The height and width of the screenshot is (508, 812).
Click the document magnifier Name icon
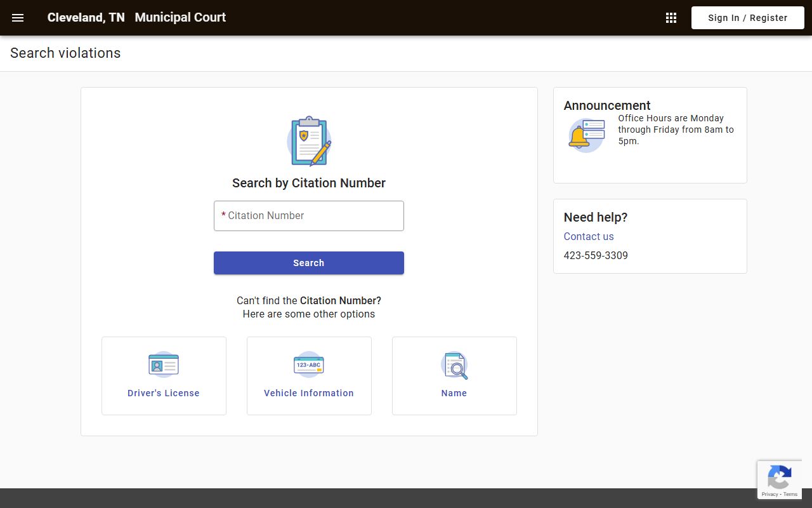[x=454, y=365]
